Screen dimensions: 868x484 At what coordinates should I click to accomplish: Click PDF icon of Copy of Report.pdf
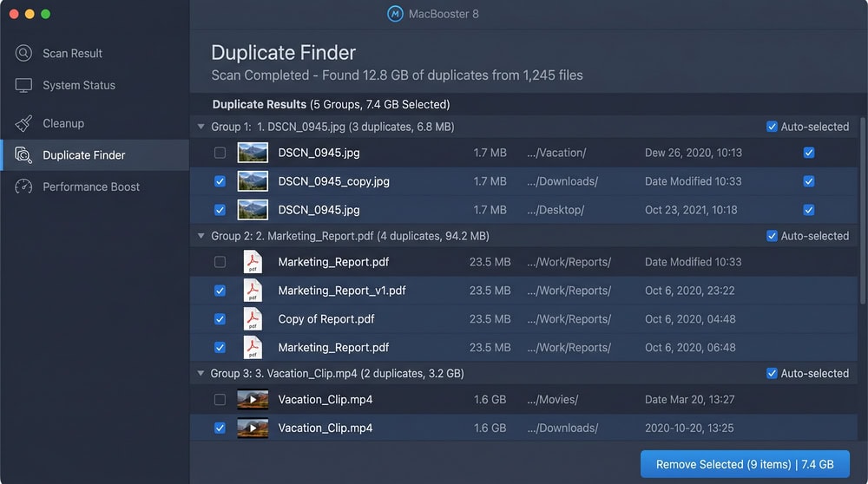pos(253,319)
